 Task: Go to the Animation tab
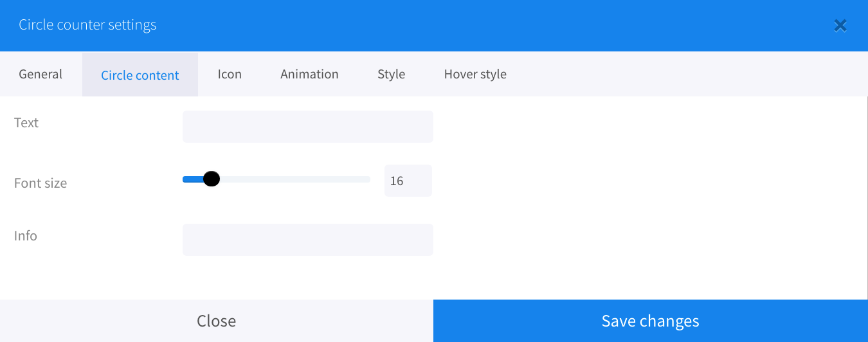(309, 74)
